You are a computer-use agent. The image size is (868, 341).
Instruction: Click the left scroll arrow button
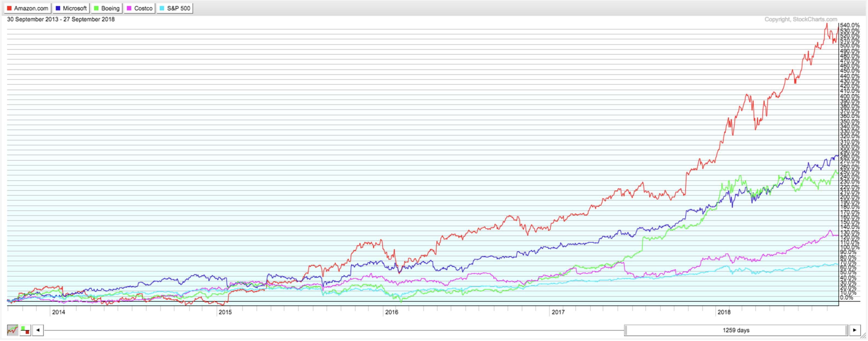click(x=38, y=330)
